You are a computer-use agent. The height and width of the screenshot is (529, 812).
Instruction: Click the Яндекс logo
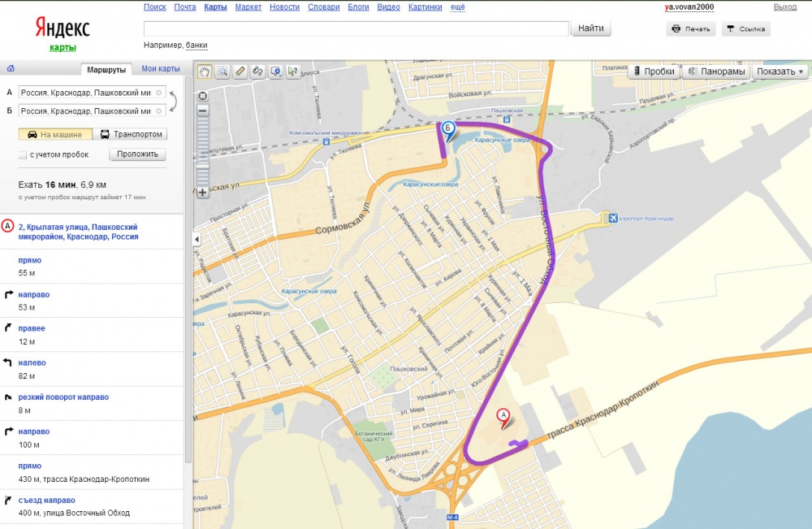pos(63,28)
